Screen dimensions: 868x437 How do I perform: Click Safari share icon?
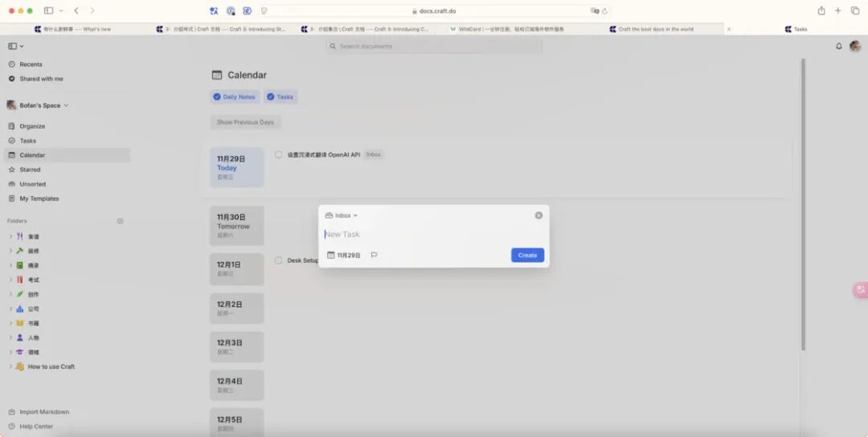click(x=821, y=10)
